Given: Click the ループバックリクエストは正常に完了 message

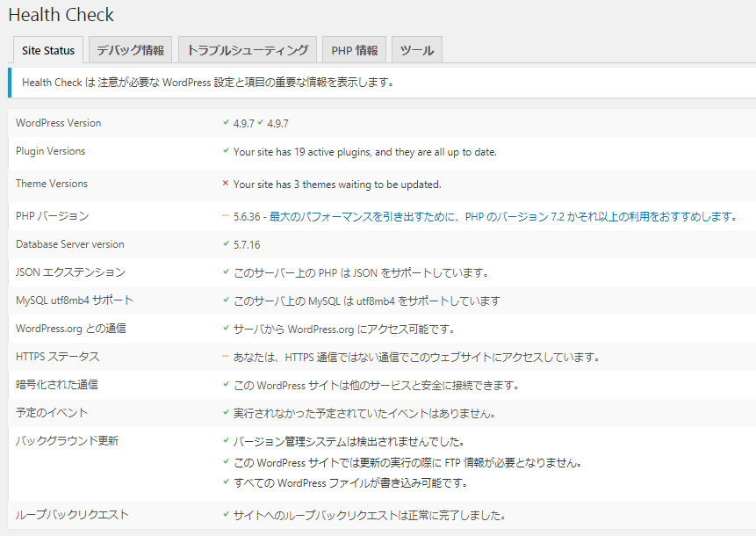Looking at the screenshot, I should 370,515.
